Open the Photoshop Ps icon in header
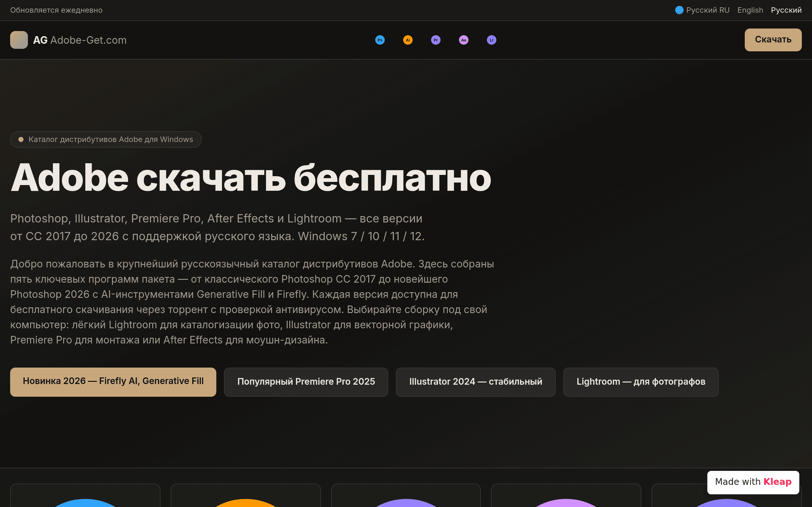Image resolution: width=812 pixels, height=507 pixels. pos(380,40)
